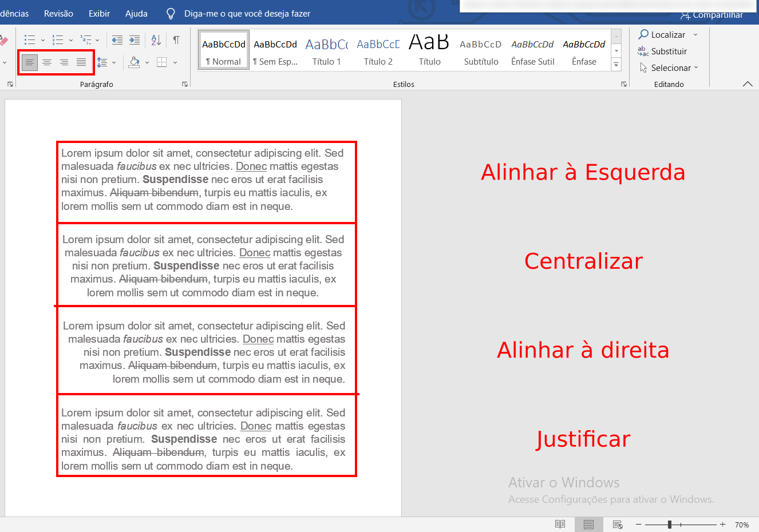Viewport: 759px width, 532px height.
Task: Click the multilevel list icon
Action: pos(86,39)
